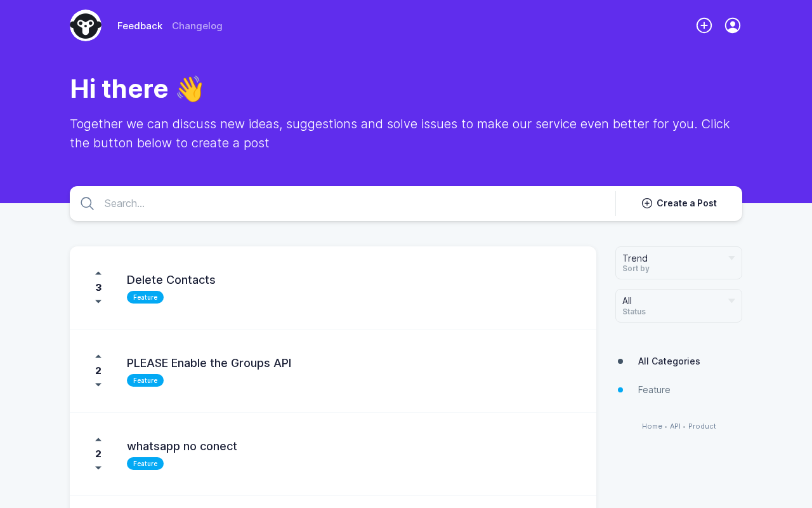
Task: Switch to the Feedback tab
Action: point(140,26)
